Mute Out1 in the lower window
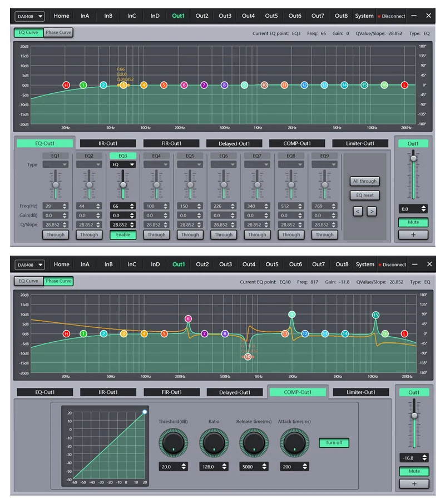Screen dimensions: 445x504 click(x=414, y=471)
